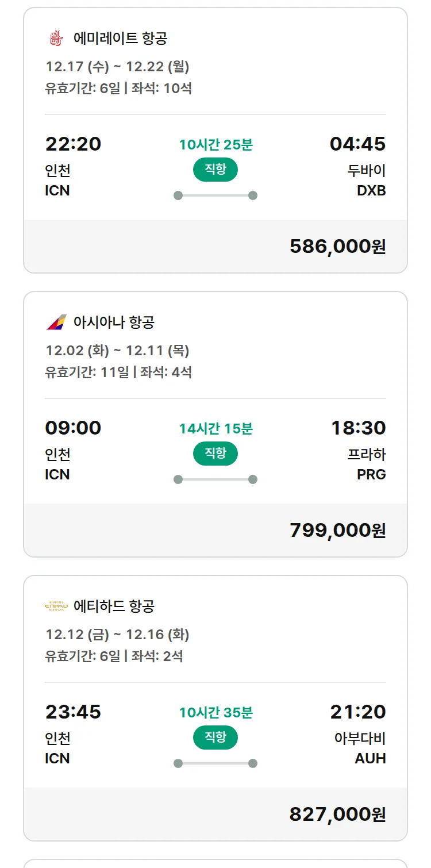Click the 10시간 25분 flight duration
The image size is (431, 868).
pyautogui.click(x=215, y=145)
